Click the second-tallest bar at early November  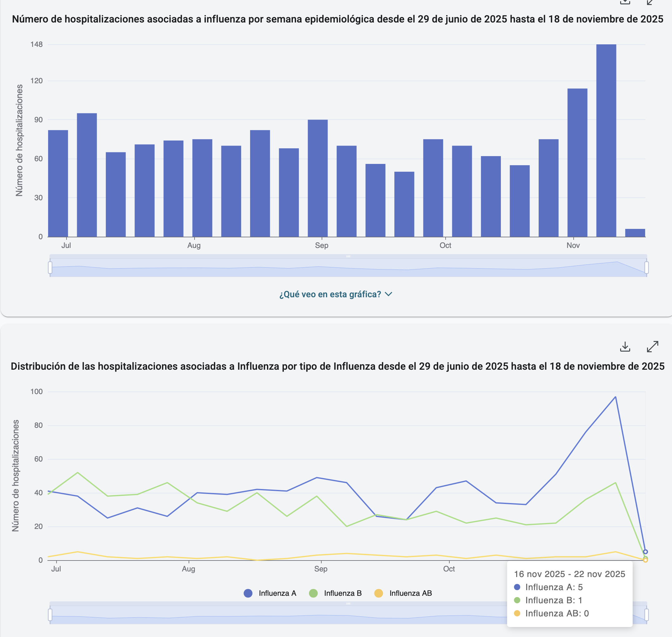[x=577, y=163]
